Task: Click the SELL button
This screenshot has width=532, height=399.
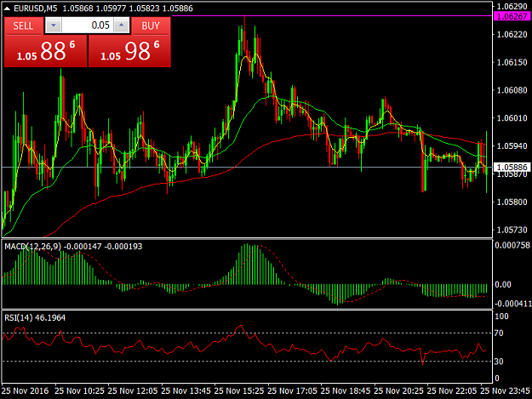Action: [x=24, y=26]
